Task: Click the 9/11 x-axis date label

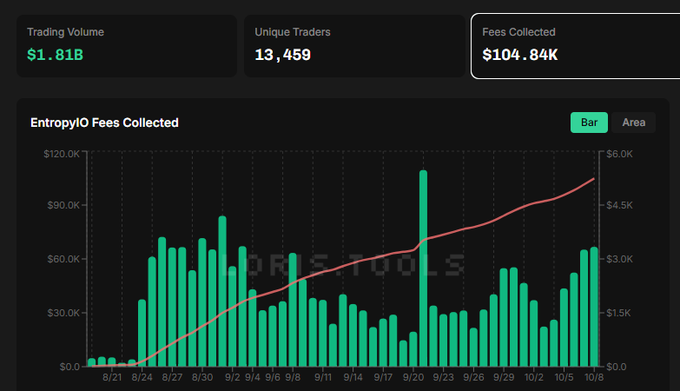Action: tap(323, 378)
